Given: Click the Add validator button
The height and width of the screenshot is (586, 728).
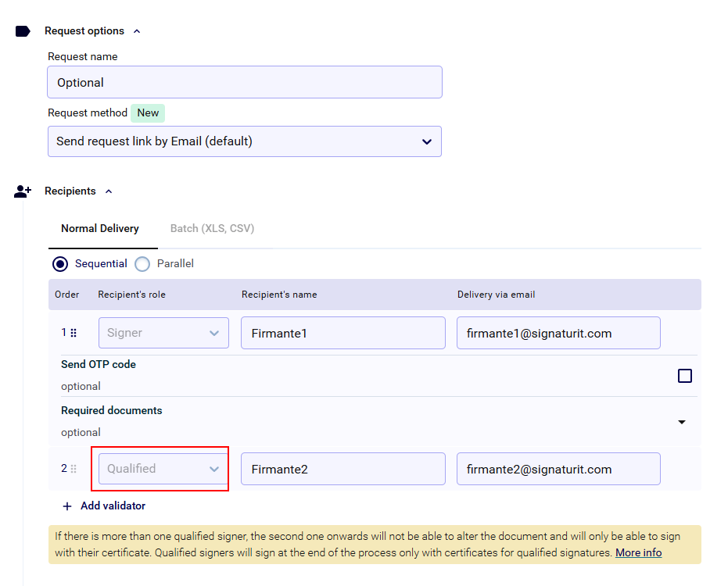Looking at the screenshot, I should (x=113, y=506).
